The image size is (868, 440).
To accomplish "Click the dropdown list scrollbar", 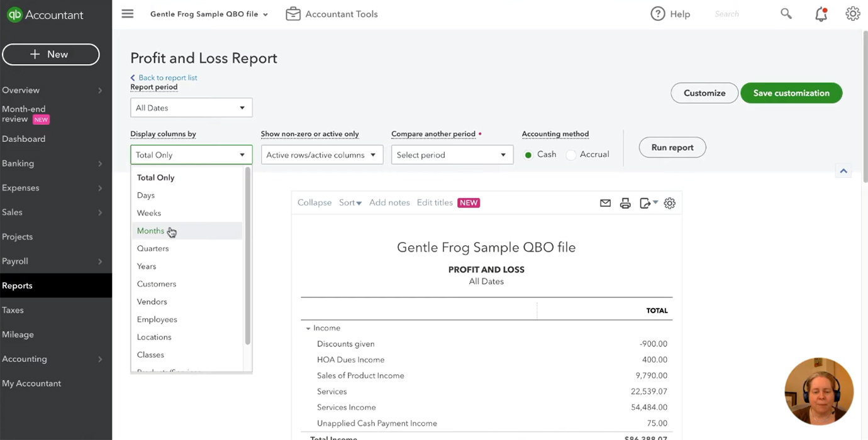I will click(x=248, y=256).
